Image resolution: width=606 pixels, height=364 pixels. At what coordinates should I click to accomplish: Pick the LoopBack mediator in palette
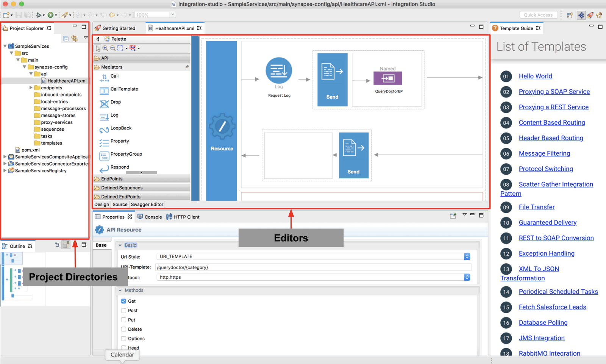[x=115, y=129]
